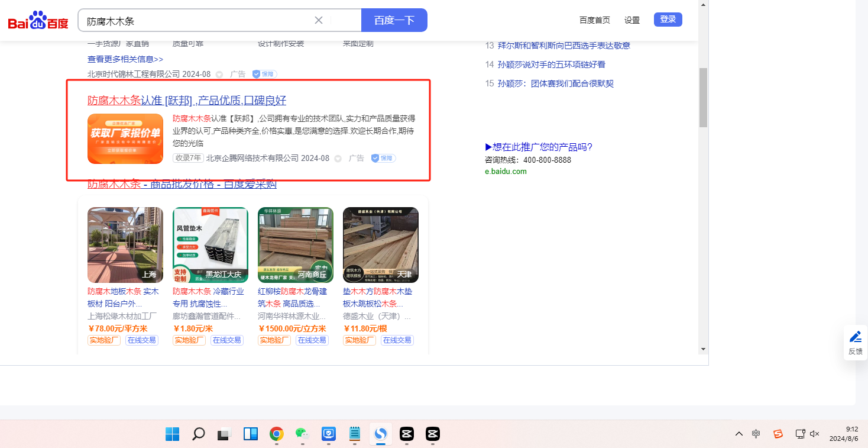Viewport: 868px width, 448px height.
Task: Click the Sogou input method tray icon
Action: tap(778, 434)
